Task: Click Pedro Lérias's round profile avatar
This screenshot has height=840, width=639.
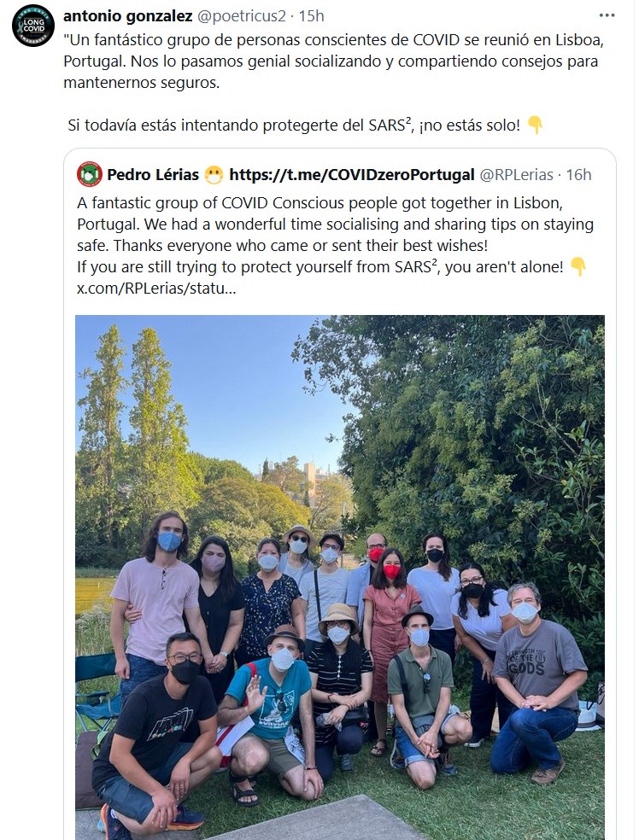Action: coord(90,174)
